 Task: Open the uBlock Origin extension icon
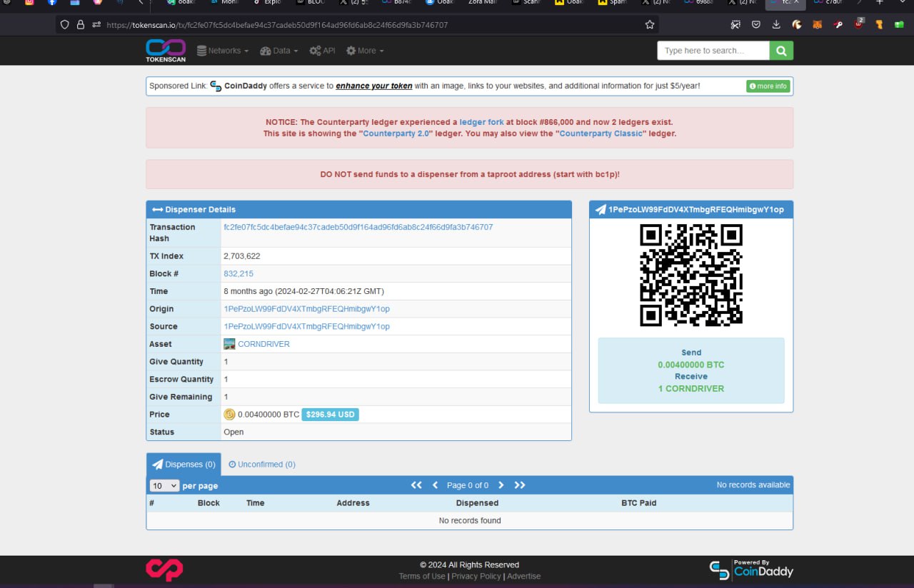859,24
